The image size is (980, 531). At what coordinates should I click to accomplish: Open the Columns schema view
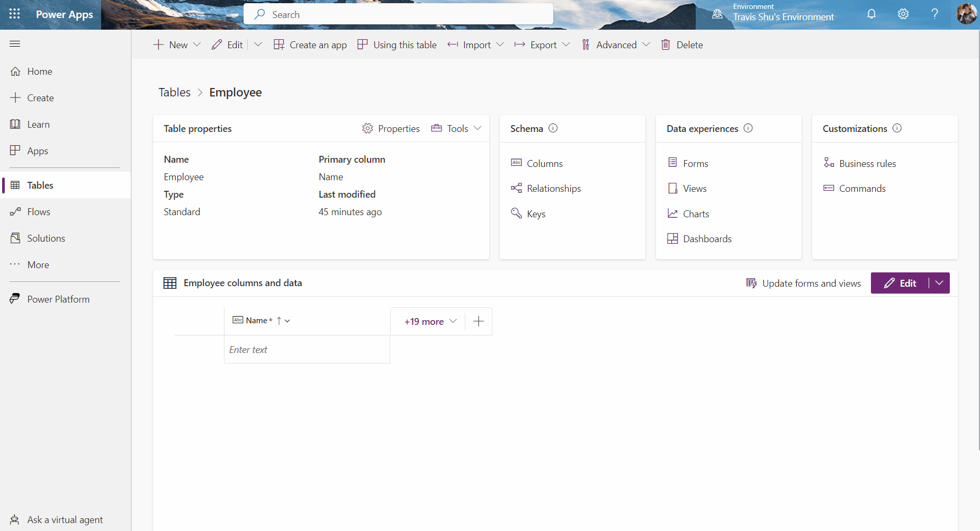coord(544,163)
